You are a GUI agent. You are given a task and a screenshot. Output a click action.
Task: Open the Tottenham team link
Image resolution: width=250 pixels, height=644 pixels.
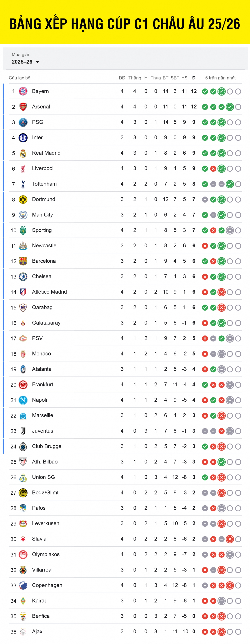coord(44,184)
